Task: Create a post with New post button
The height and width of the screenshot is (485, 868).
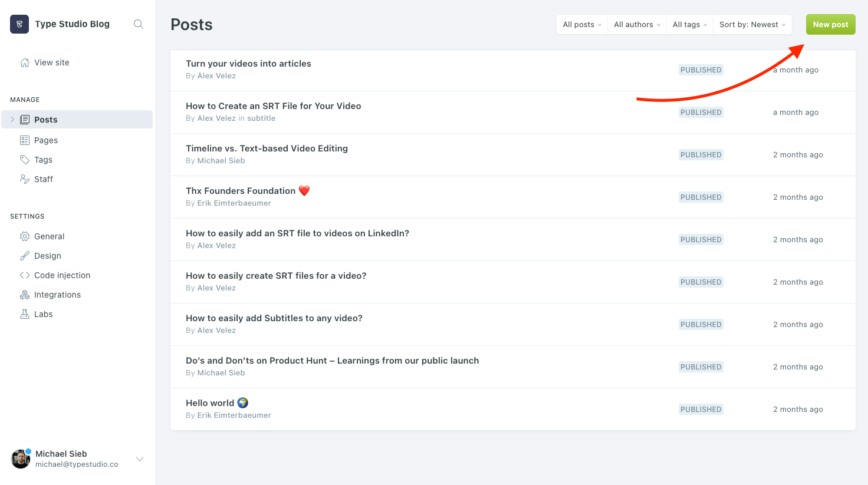Action: coord(830,25)
